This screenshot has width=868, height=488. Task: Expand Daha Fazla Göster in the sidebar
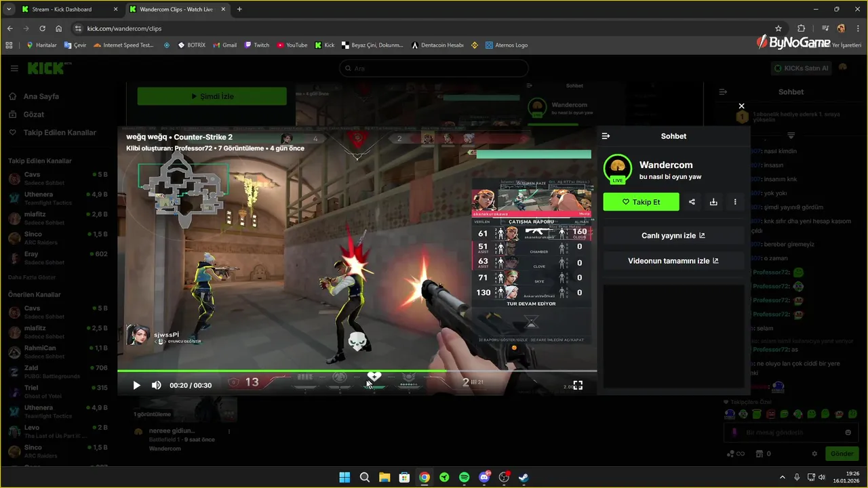pyautogui.click(x=32, y=278)
